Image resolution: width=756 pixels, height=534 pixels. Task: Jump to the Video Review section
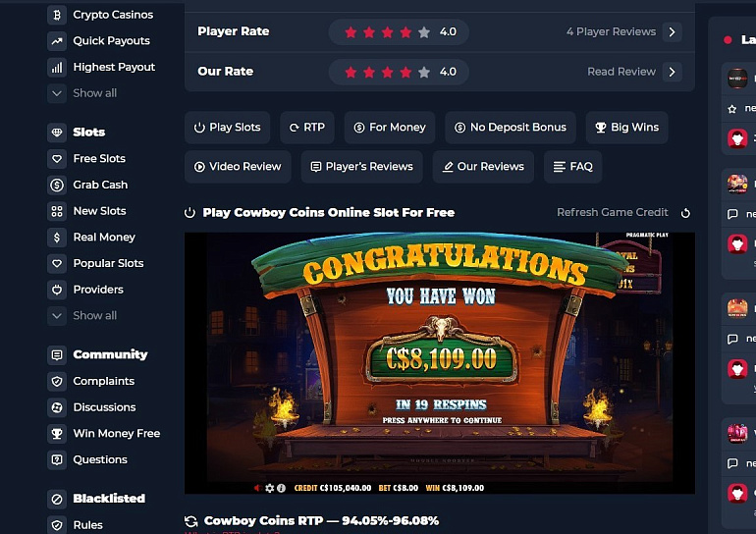tap(238, 166)
